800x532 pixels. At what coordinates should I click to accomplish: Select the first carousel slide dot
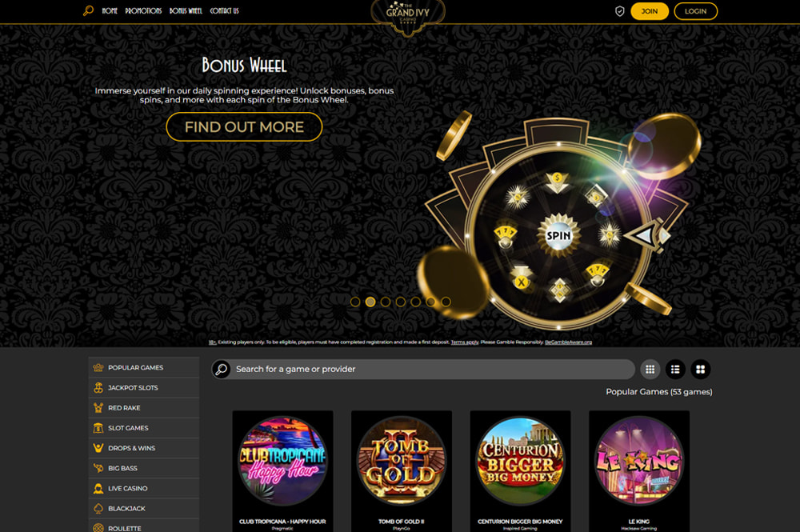click(355, 302)
